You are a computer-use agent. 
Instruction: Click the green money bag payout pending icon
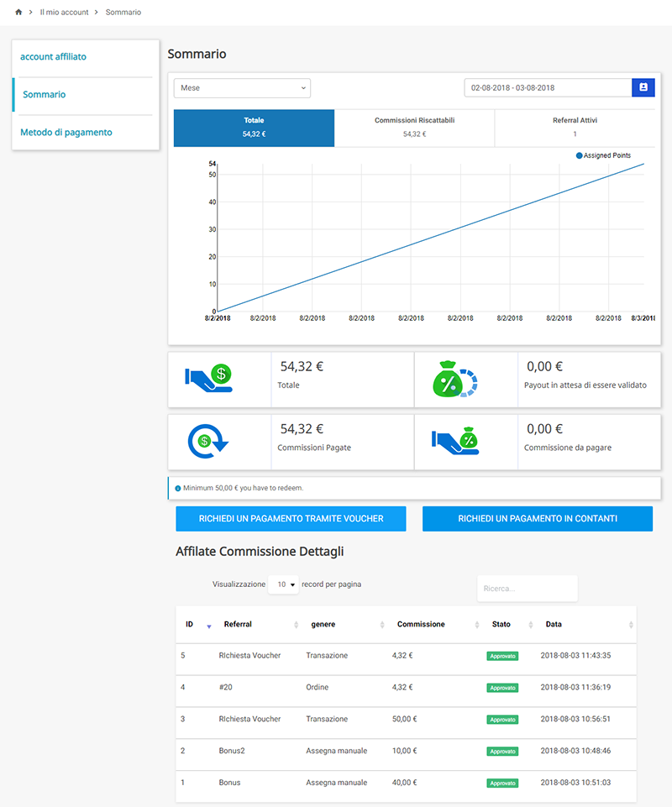pyautogui.click(x=455, y=380)
